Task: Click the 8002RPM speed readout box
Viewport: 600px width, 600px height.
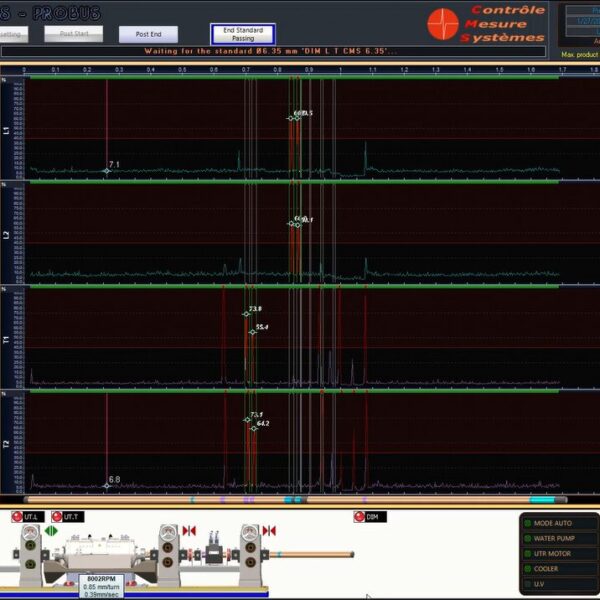Action: [x=101, y=586]
